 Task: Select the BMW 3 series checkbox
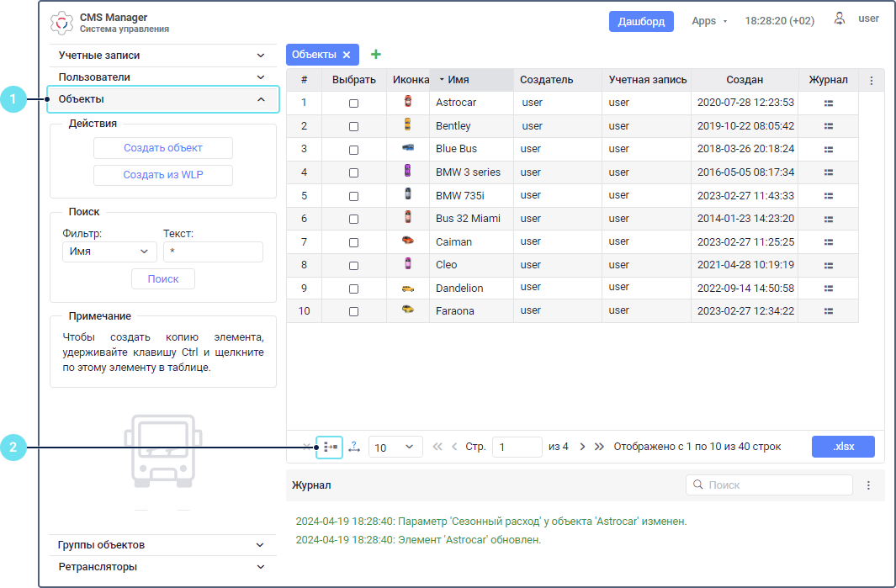353,172
